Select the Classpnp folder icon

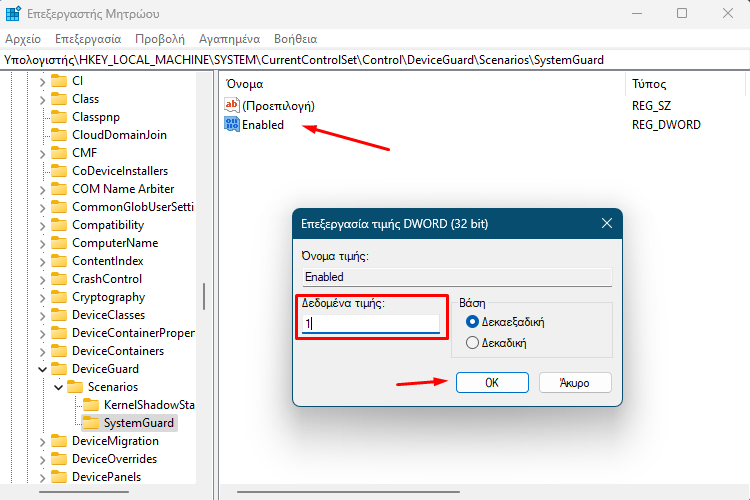(59, 117)
